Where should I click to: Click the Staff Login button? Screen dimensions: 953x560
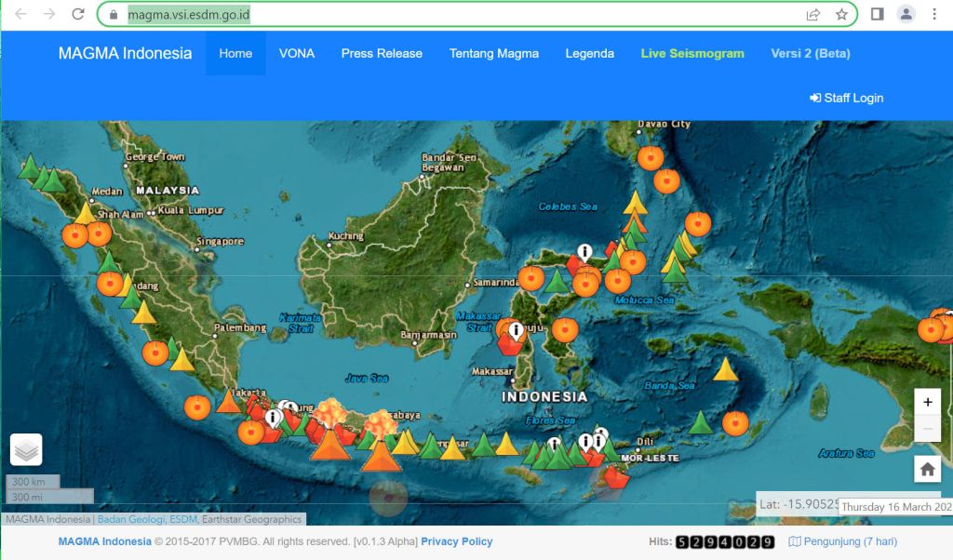pos(846,98)
